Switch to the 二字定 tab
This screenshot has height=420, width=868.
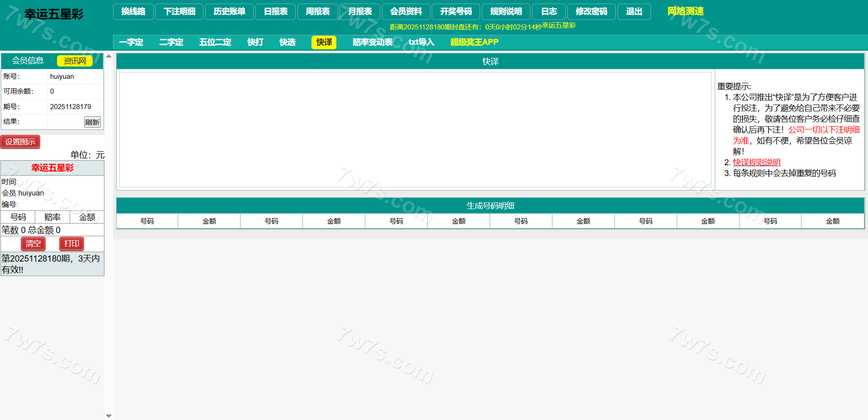pyautogui.click(x=171, y=42)
